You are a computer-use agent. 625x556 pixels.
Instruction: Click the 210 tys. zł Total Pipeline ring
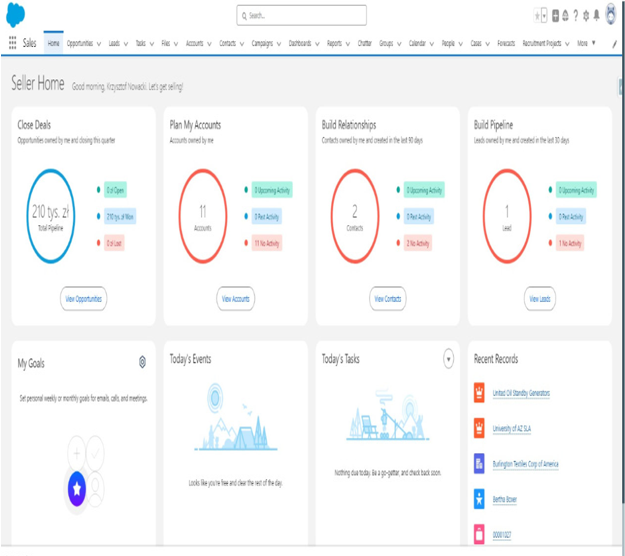(51, 216)
